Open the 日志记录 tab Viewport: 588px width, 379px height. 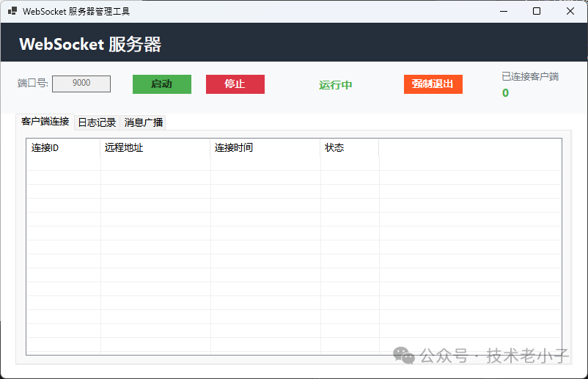coord(97,122)
